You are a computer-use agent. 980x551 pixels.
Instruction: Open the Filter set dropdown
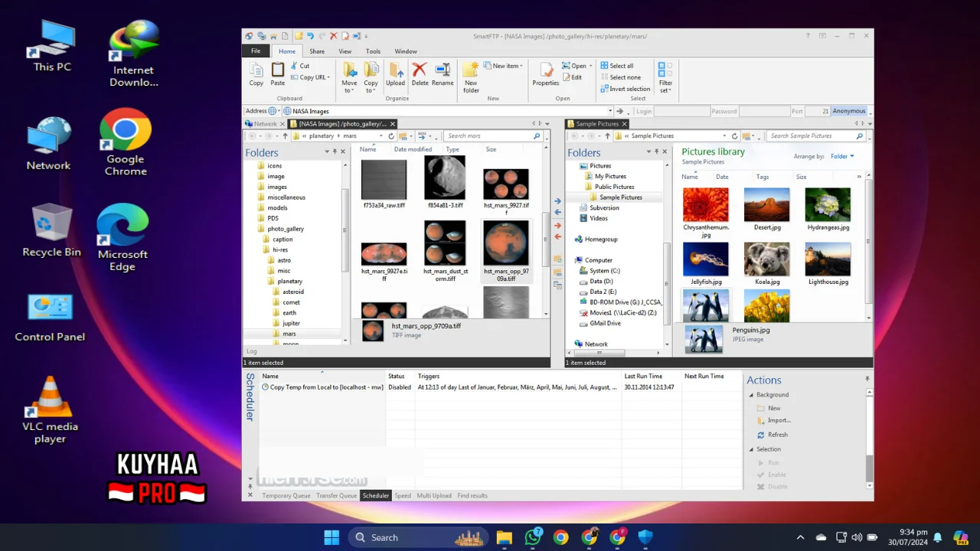coord(665,78)
